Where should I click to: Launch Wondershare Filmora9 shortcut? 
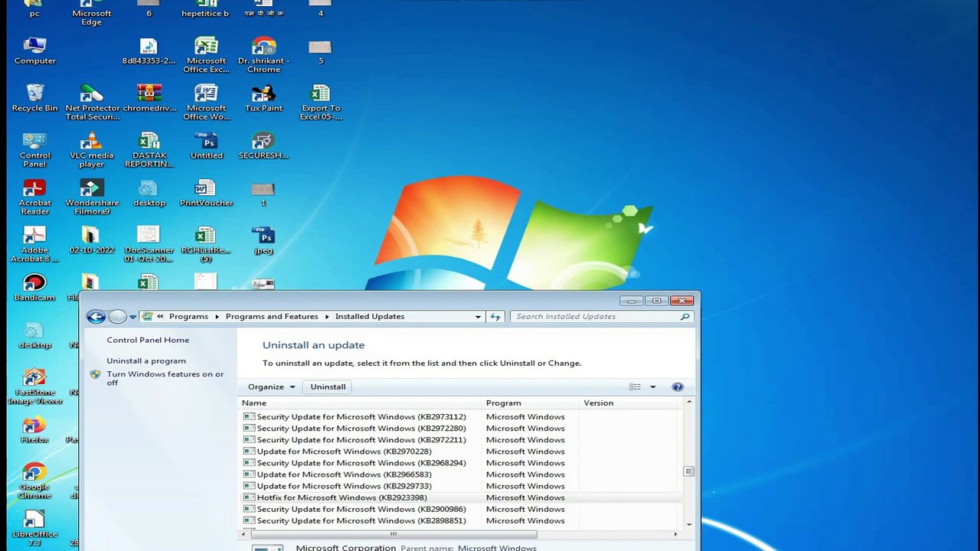pos(92,197)
